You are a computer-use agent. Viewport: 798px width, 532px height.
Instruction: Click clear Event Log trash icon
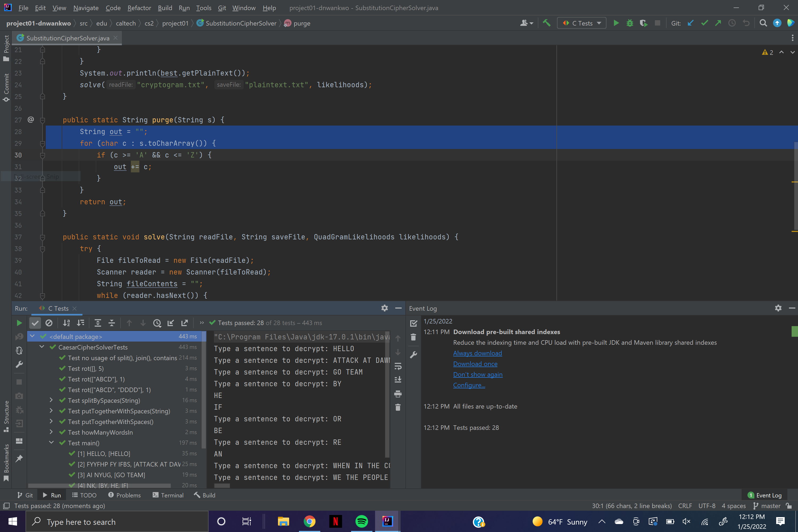pyautogui.click(x=413, y=337)
